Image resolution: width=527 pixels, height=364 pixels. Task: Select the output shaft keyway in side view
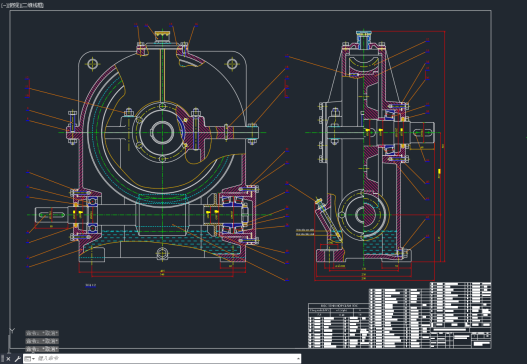422,133
